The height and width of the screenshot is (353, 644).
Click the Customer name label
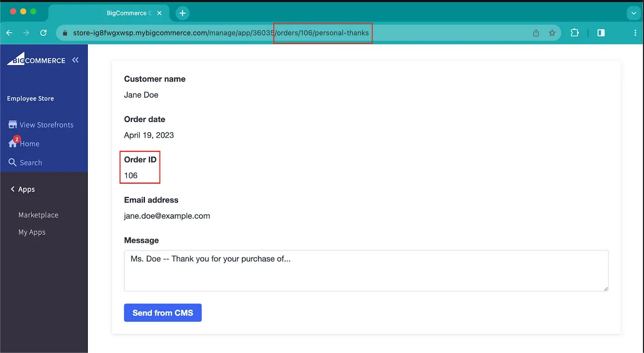[x=155, y=79]
